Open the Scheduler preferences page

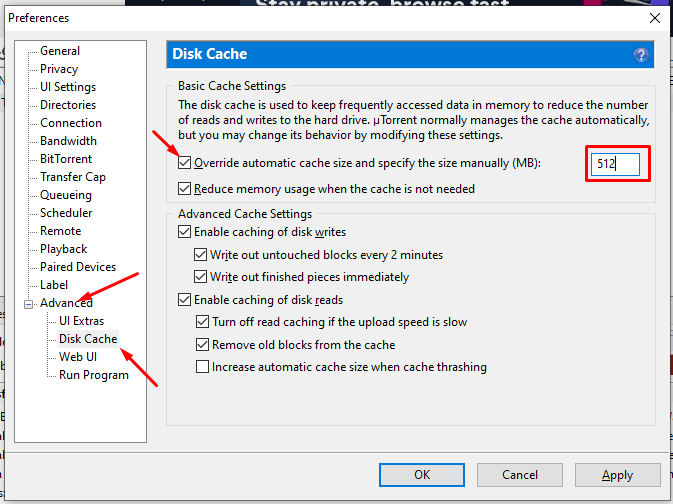click(66, 213)
